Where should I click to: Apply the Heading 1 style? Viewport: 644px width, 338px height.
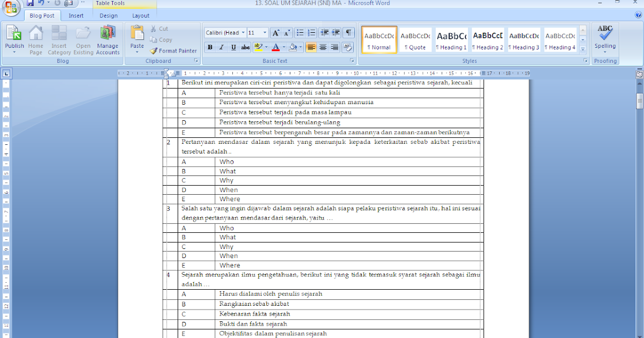(451, 39)
